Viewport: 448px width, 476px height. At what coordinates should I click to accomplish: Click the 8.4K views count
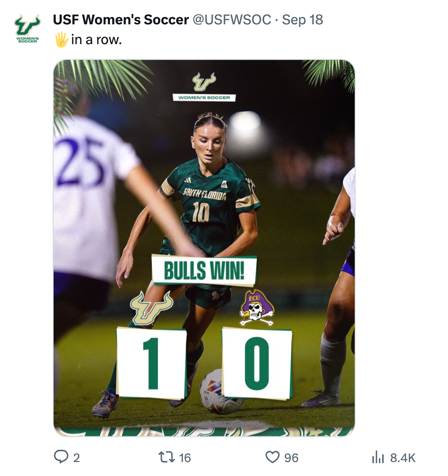[x=402, y=458]
